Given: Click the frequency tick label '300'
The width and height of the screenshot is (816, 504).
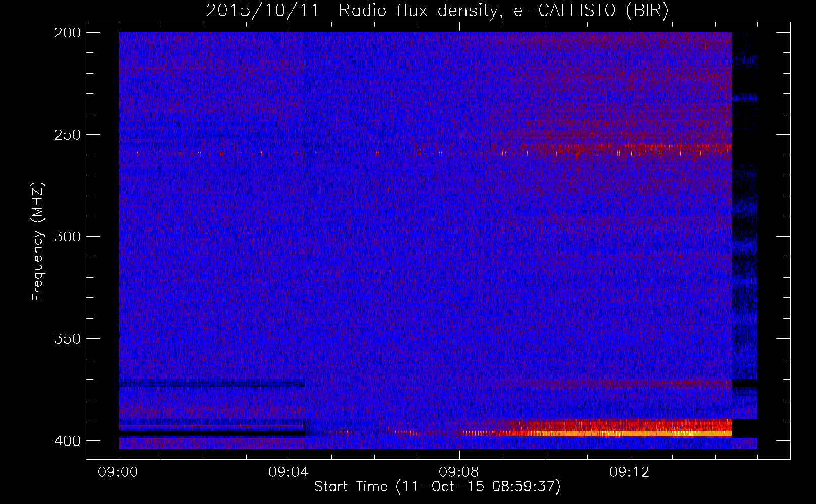Looking at the screenshot, I should tap(68, 236).
